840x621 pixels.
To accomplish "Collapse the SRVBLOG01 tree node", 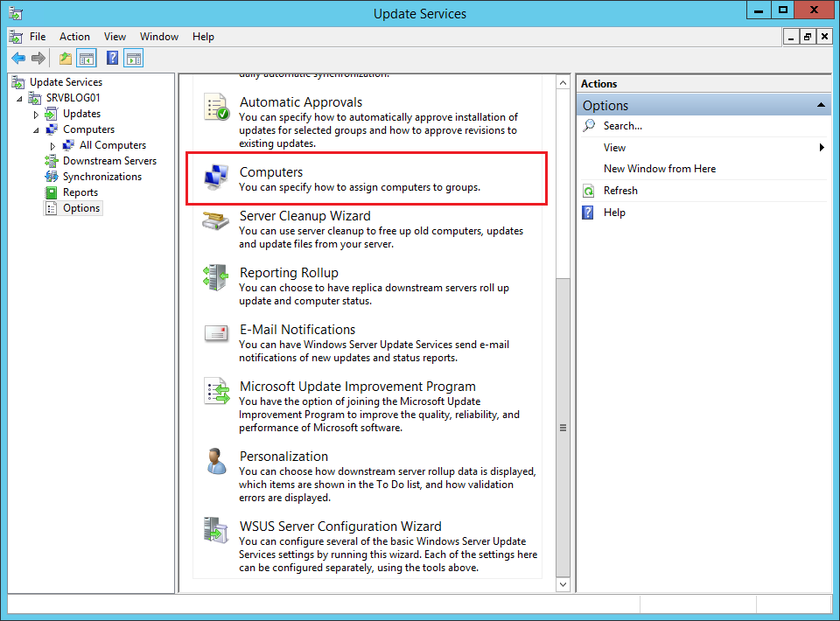I will (19, 99).
